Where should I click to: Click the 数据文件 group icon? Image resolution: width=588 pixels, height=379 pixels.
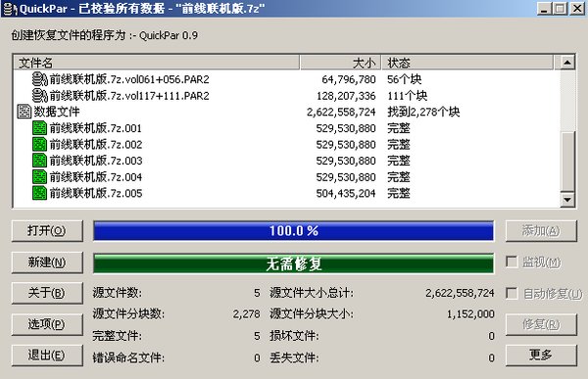coord(24,112)
